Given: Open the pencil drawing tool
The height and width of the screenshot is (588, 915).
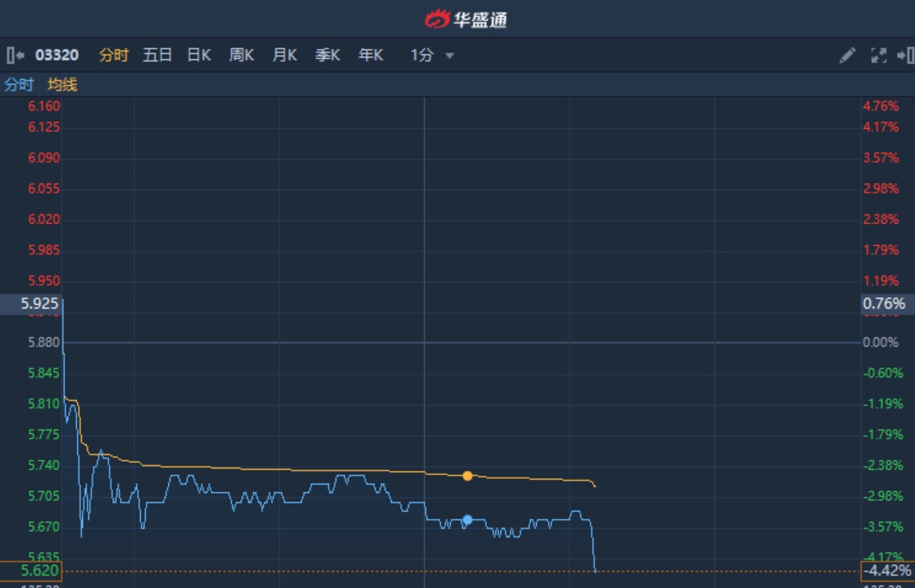Looking at the screenshot, I should [848, 56].
